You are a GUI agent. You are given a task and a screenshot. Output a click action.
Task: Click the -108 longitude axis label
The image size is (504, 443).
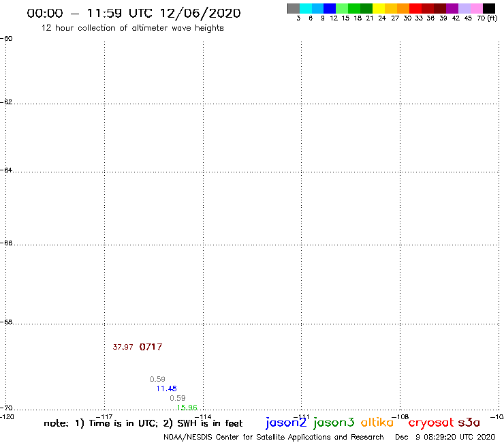(400, 417)
